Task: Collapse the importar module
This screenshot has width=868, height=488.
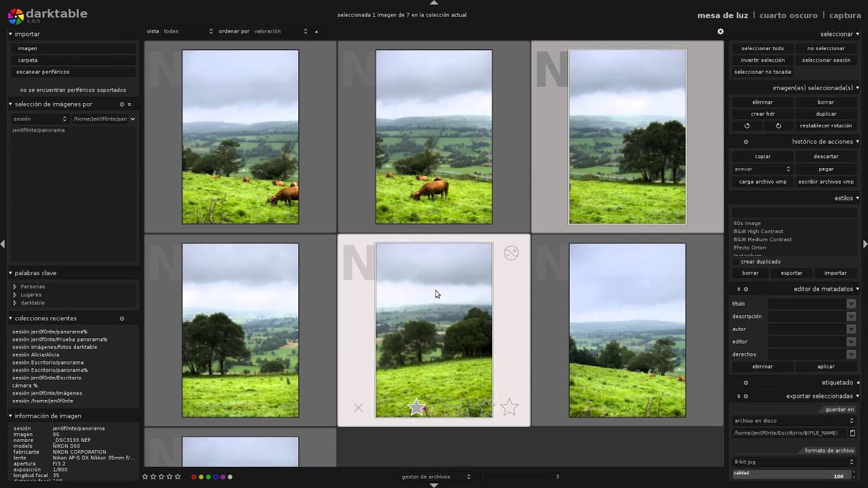Action: pyautogui.click(x=11, y=34)
